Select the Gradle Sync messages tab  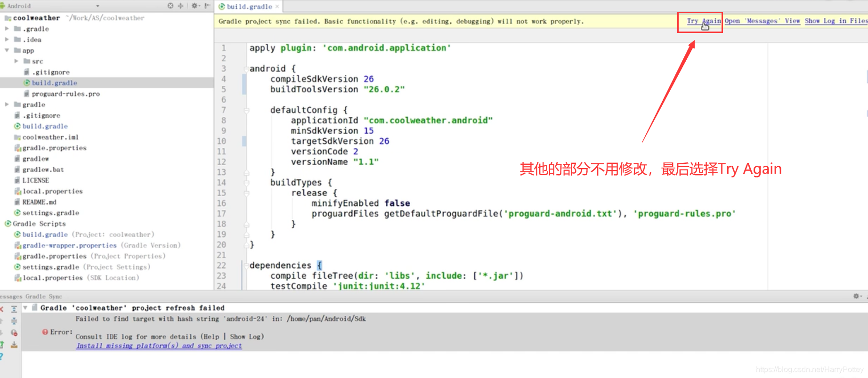click(43, 297)
